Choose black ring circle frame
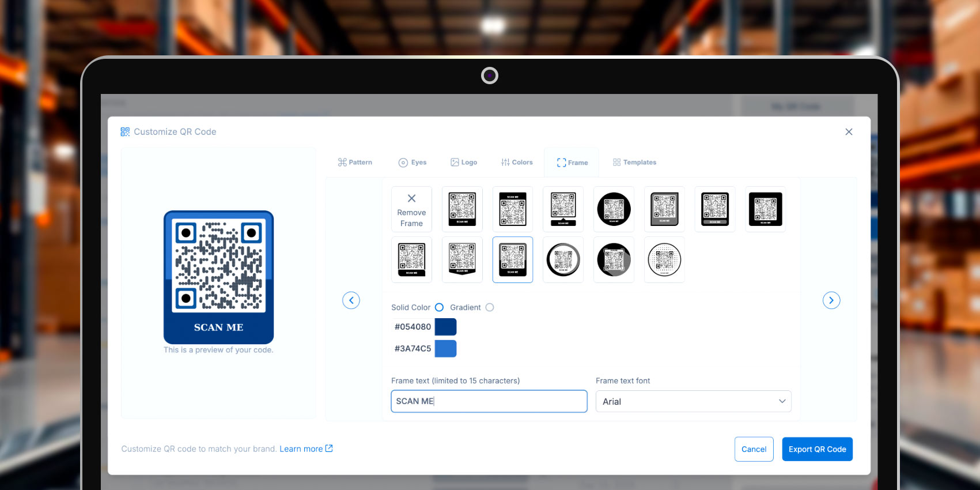 coord(563,259)
